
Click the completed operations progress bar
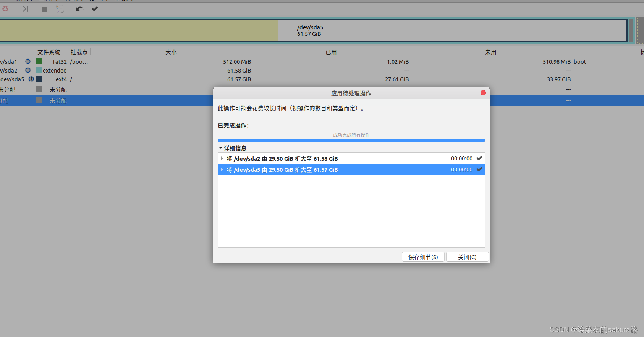(x=351, y=140)
